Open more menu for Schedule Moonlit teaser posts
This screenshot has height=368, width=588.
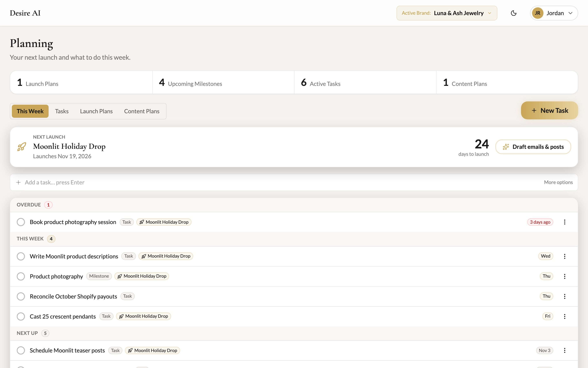pos(565,350)
